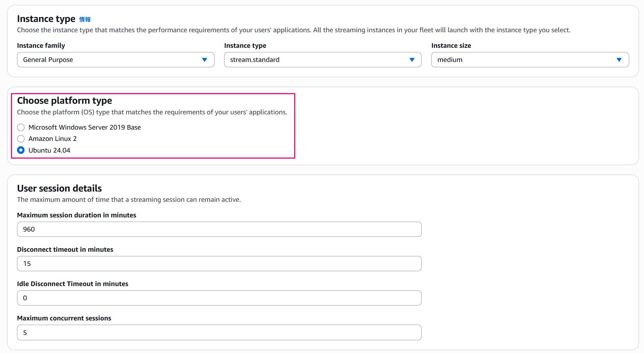Click the Instance size dropdown arrow
644x353 pixels.
620,59
